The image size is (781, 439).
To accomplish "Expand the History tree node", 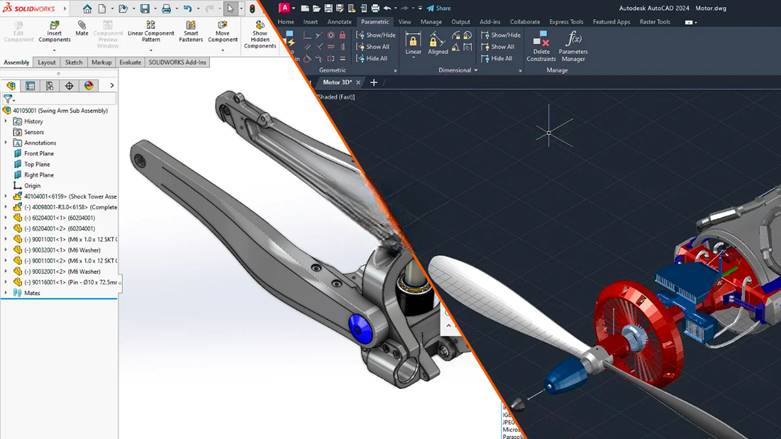I will 5,122.
